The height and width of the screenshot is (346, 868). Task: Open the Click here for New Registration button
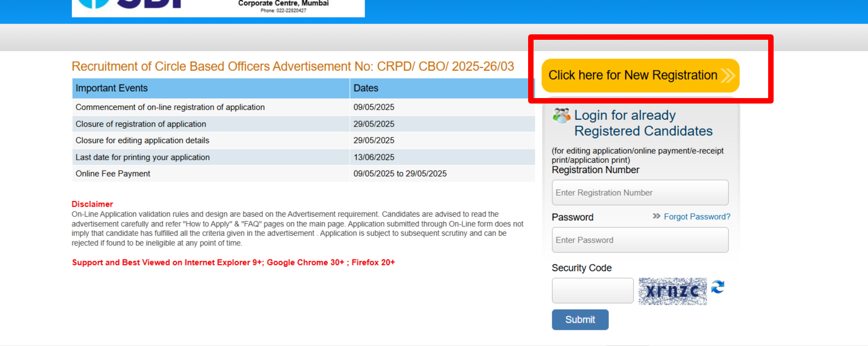point(633,75)
